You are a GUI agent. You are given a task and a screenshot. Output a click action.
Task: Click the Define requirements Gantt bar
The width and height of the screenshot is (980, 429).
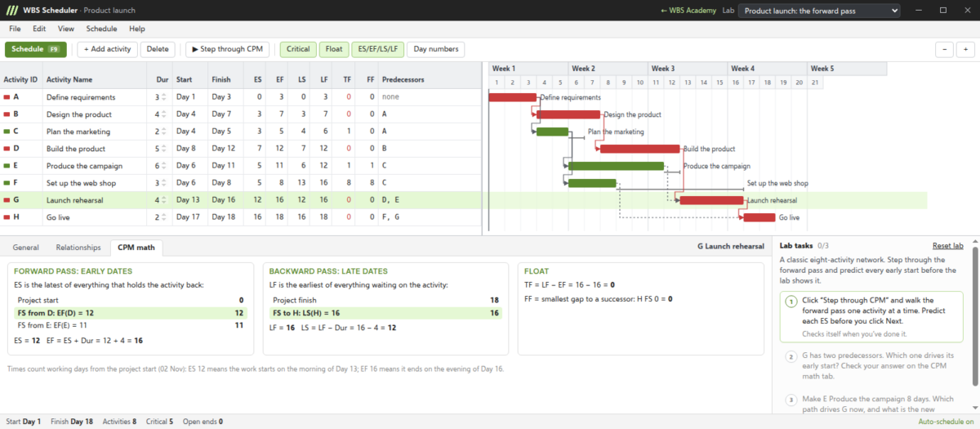512,97
